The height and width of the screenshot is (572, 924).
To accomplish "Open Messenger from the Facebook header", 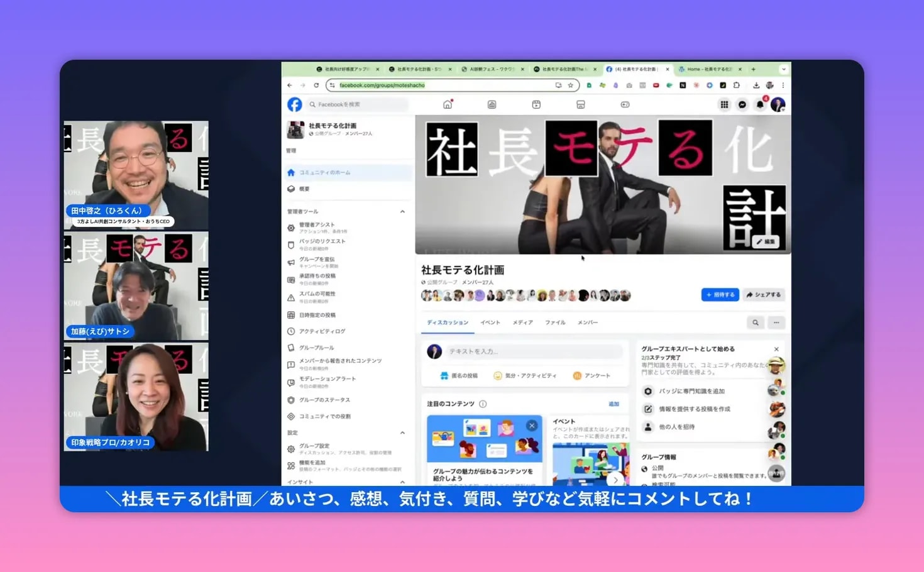I will (x=742, y=105).
